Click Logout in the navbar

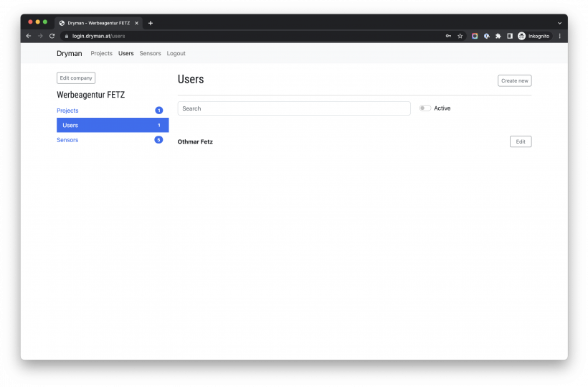click(x=176, y=54)
